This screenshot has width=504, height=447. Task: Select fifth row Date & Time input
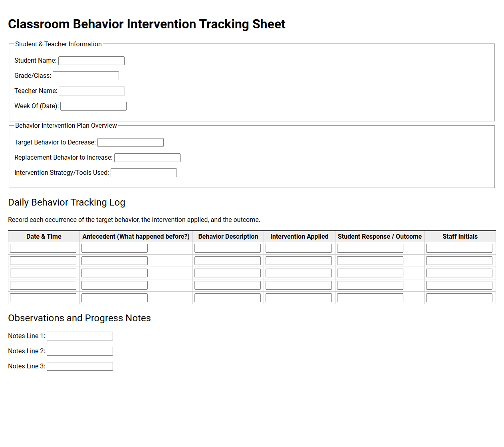tap(43, 298)
